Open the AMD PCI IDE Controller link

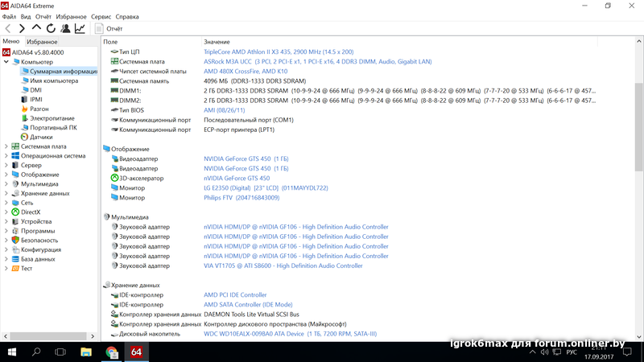click(235, 295)
